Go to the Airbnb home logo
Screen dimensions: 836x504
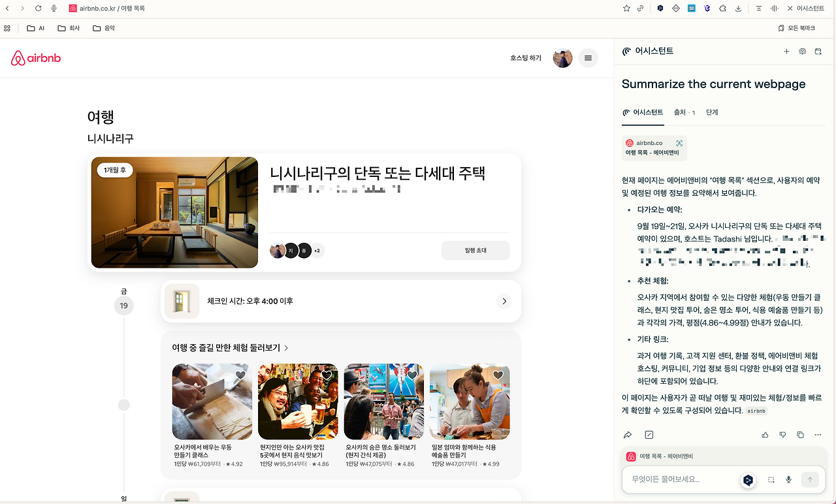[x=36, y=58]
